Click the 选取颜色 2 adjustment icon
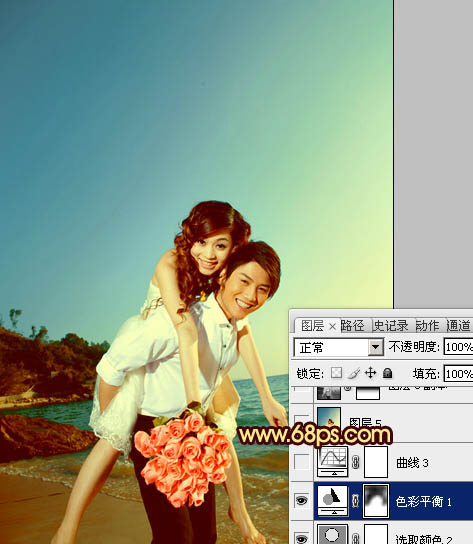Screen dimensions: 473x544 point(333,534)
